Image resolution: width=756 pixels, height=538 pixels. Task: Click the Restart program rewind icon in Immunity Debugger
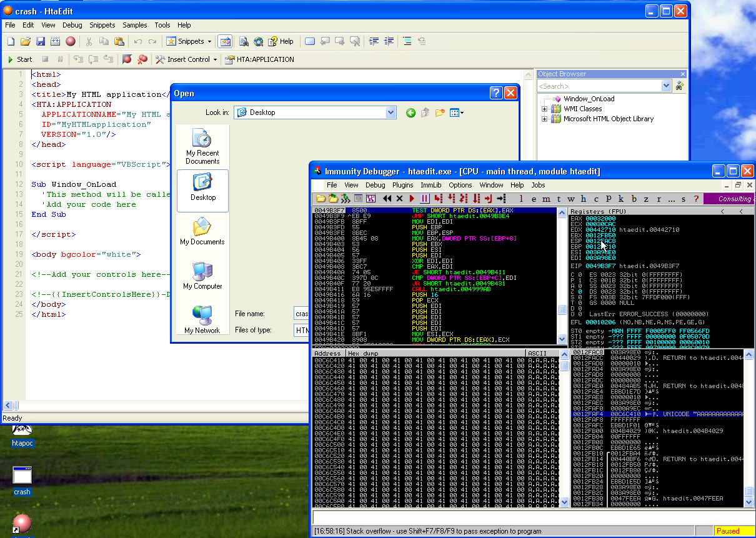coord(387,199)
